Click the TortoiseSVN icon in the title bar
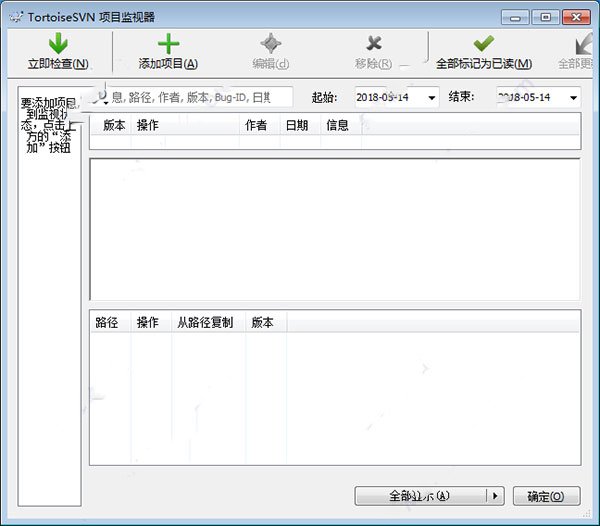The width and height of the screenshot is (600, 526). coord(16,17)
